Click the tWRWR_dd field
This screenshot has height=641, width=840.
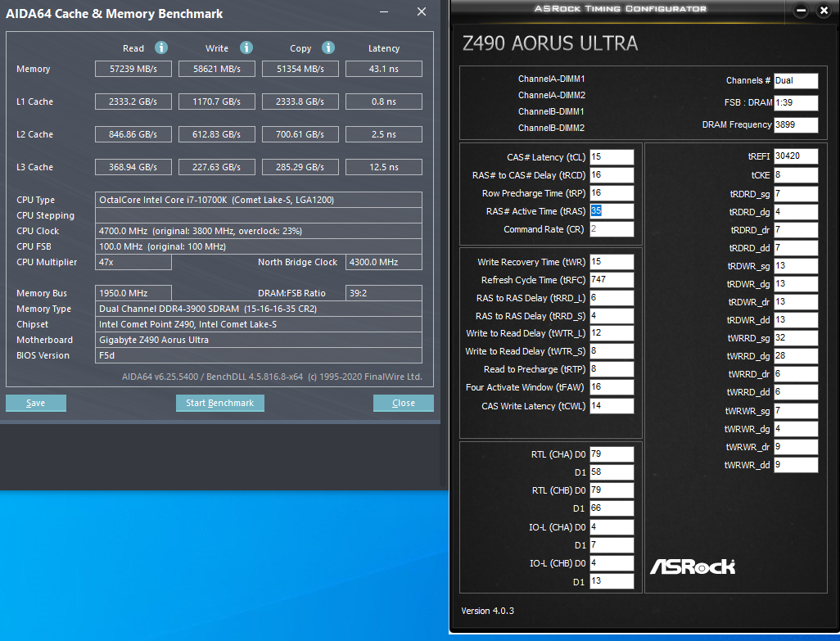point(796,465)
